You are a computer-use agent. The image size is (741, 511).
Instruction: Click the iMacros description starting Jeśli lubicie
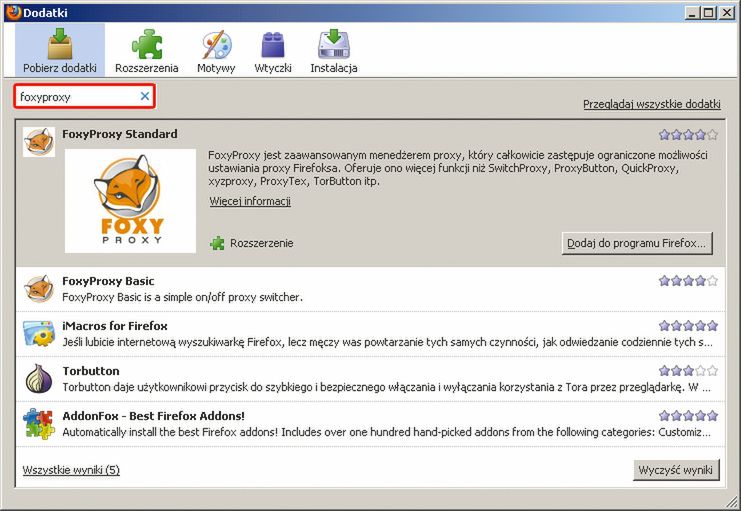[387, 342]
